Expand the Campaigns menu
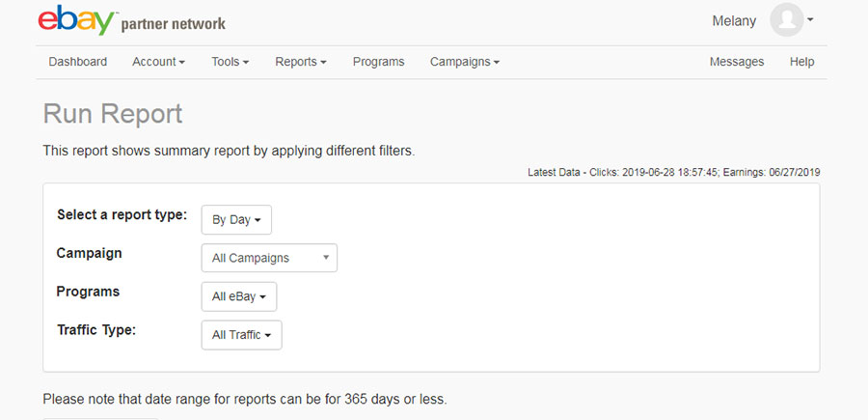Screen dimensions: 868x420 465,62
